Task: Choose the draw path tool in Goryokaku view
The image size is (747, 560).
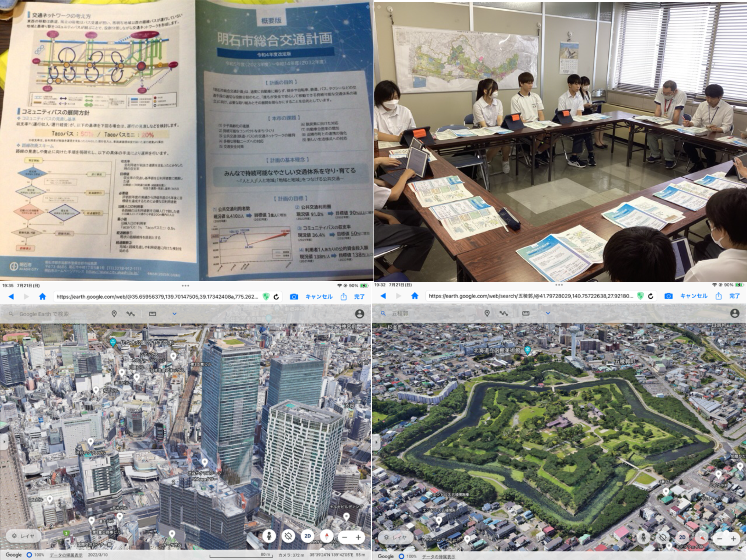Action: tap(504, 313)
